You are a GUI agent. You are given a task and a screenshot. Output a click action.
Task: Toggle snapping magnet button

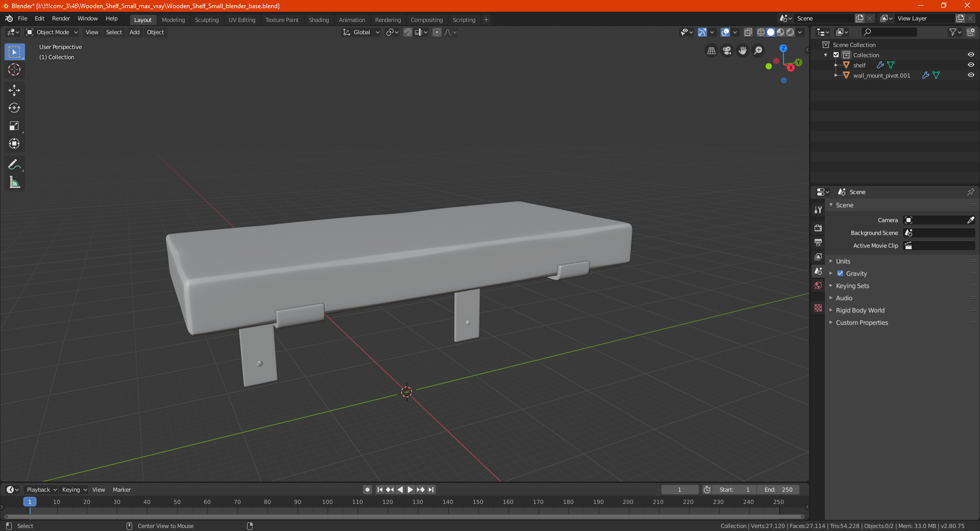tap(407, 32)
